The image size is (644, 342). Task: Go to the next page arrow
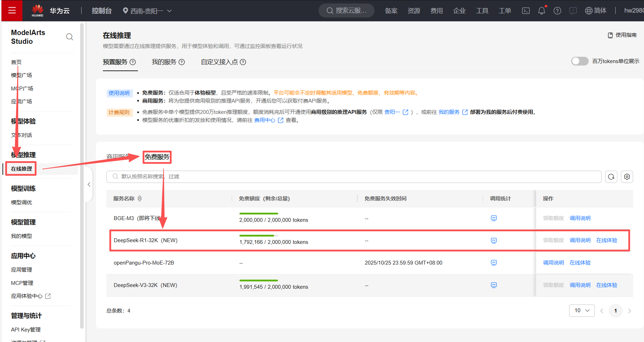click(x=629, y=311)
